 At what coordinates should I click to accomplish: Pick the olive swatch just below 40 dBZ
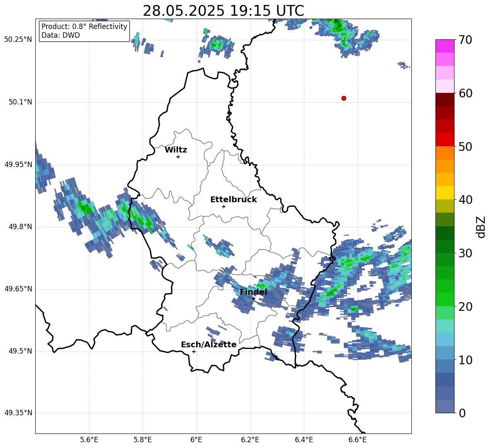[x=445, y=206]
